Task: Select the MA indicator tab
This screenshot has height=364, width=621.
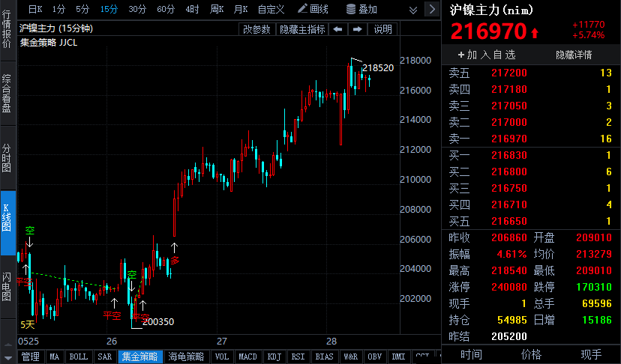Action: pyautogui.click(x=54, y=357)
